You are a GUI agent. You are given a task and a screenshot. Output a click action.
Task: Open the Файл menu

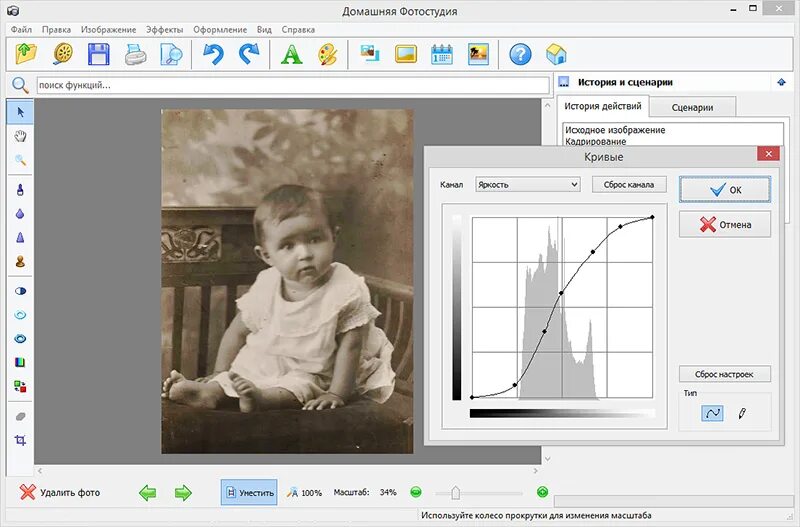[x=21, y=30]
